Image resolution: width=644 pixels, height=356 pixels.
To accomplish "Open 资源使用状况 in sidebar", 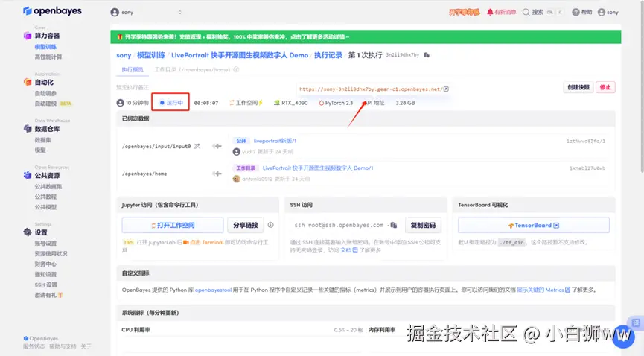I will (x=51, y=254).
